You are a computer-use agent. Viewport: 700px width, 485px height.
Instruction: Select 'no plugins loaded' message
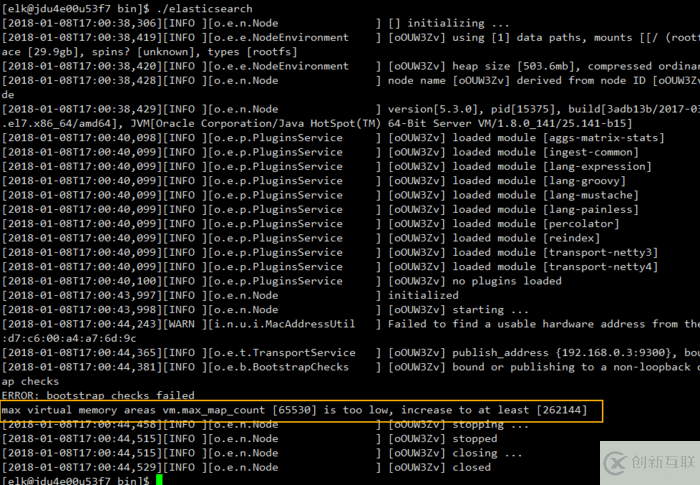point(507,281)
